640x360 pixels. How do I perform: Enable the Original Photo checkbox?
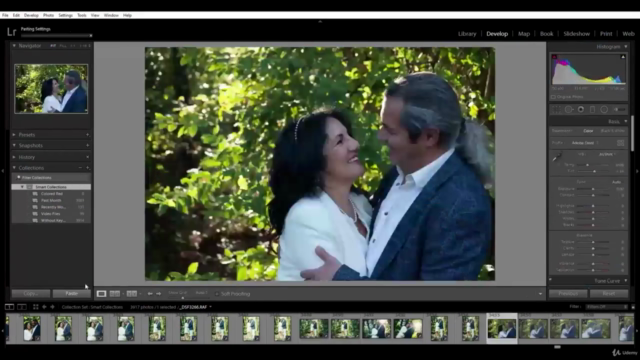(x=553, y=97)
